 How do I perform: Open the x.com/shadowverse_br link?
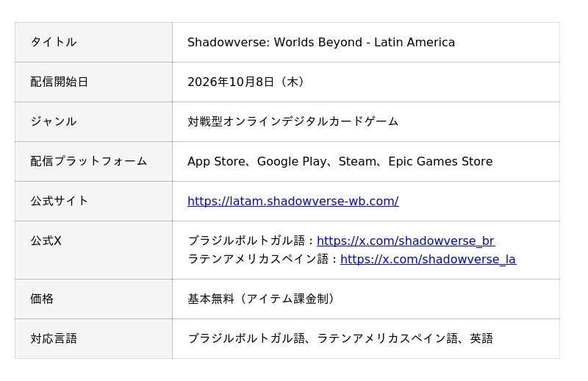click(406, 241)
